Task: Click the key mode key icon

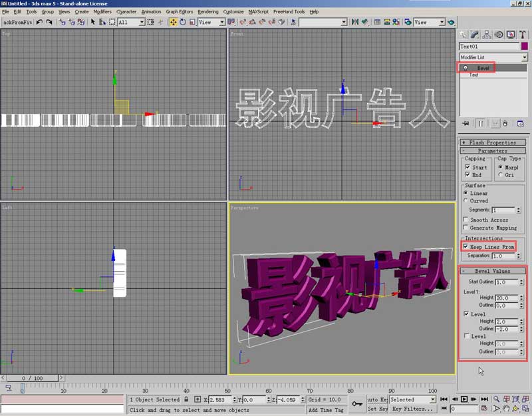Action: (x=357, y=403)
